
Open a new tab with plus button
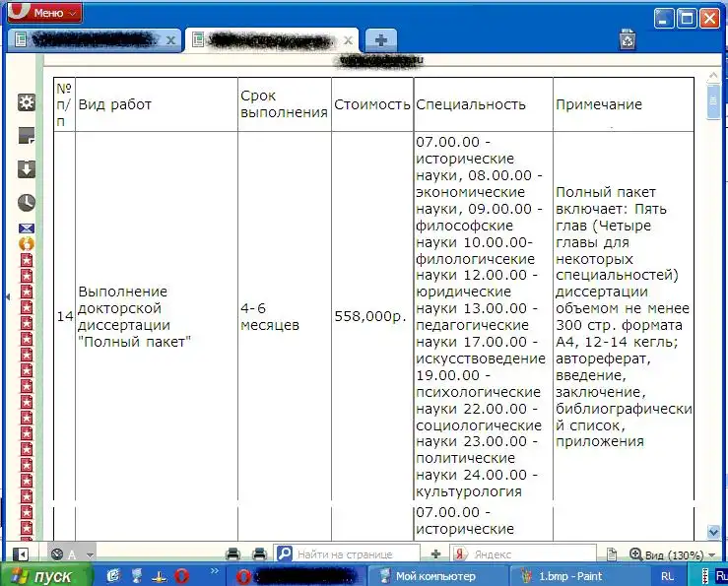coord(380,39)
